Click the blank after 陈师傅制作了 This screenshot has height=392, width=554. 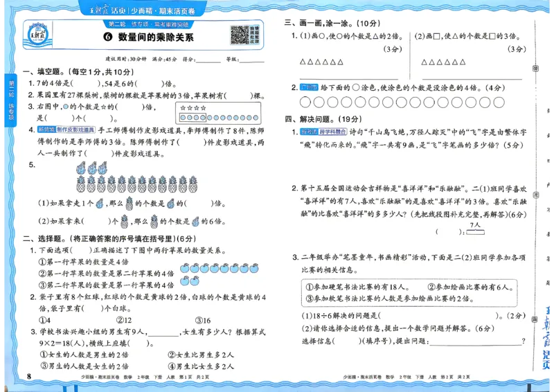coord(190,142)
